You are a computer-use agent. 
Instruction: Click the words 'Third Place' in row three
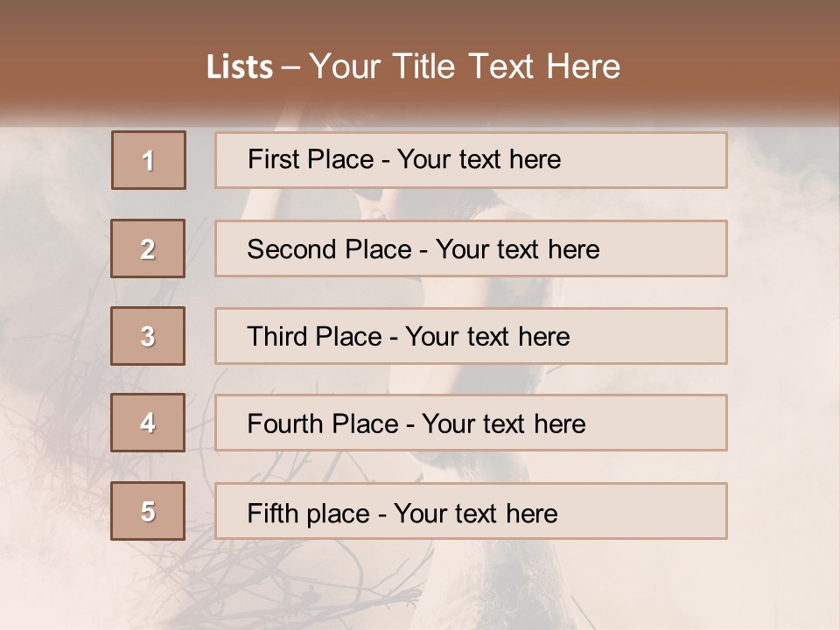pyautogui.click(x=314, y=336)
